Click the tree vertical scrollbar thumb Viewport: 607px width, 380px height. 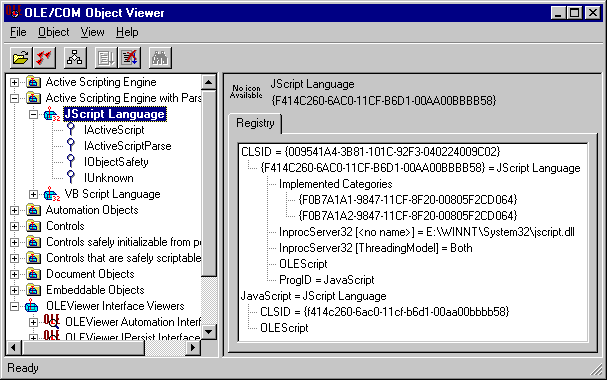pyautogui.click(x=209, y=183)
